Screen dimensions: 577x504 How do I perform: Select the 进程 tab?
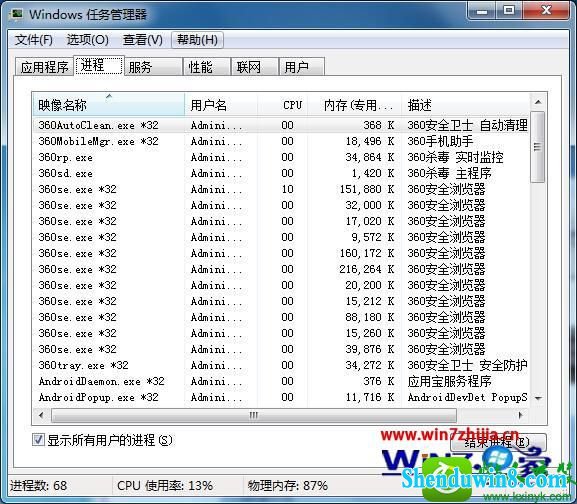coord(99,65)
